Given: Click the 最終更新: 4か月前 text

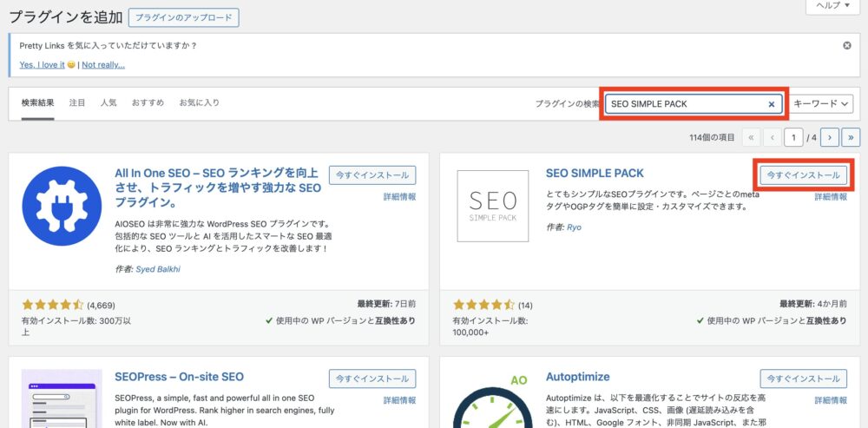Looking at the screenshot, I should [813, 304].
